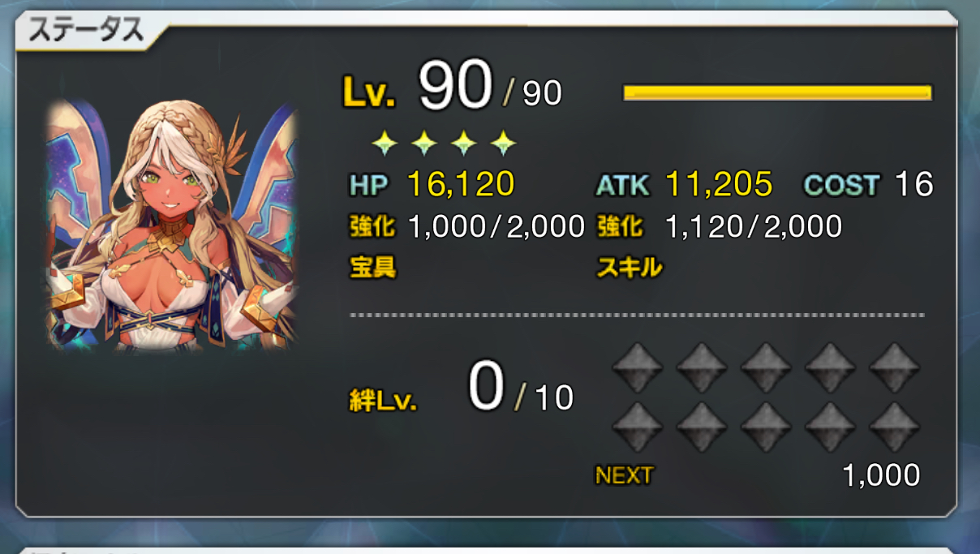The width and height of the screenshot is (980, 554).
Task: Click the NEXT 1,000 bond points value
Action: (881, 475)
